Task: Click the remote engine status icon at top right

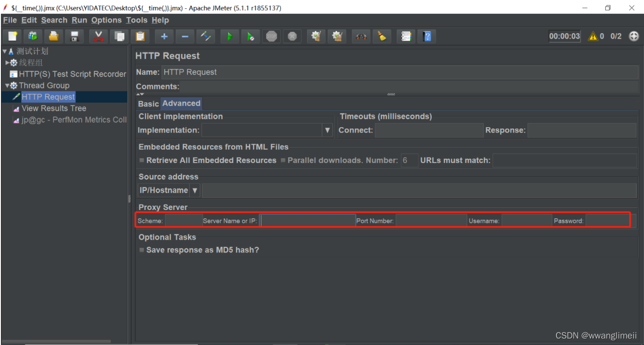Action: [x=634, y=36]
